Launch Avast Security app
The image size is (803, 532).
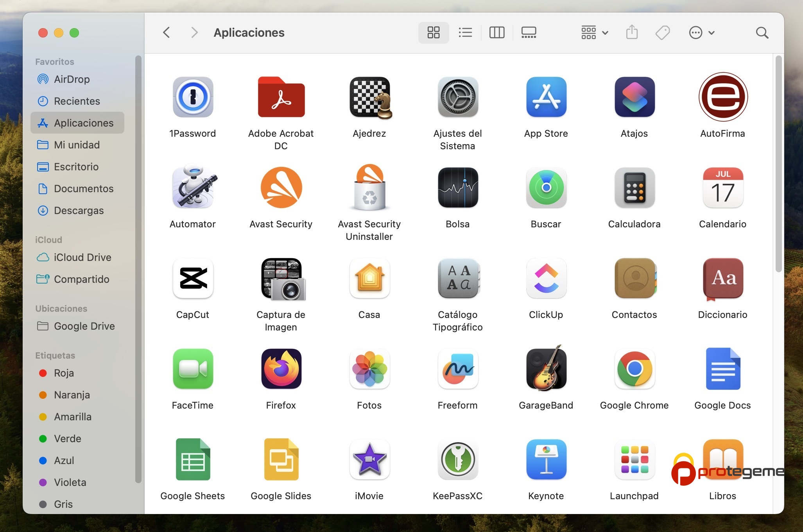(281, 188)
